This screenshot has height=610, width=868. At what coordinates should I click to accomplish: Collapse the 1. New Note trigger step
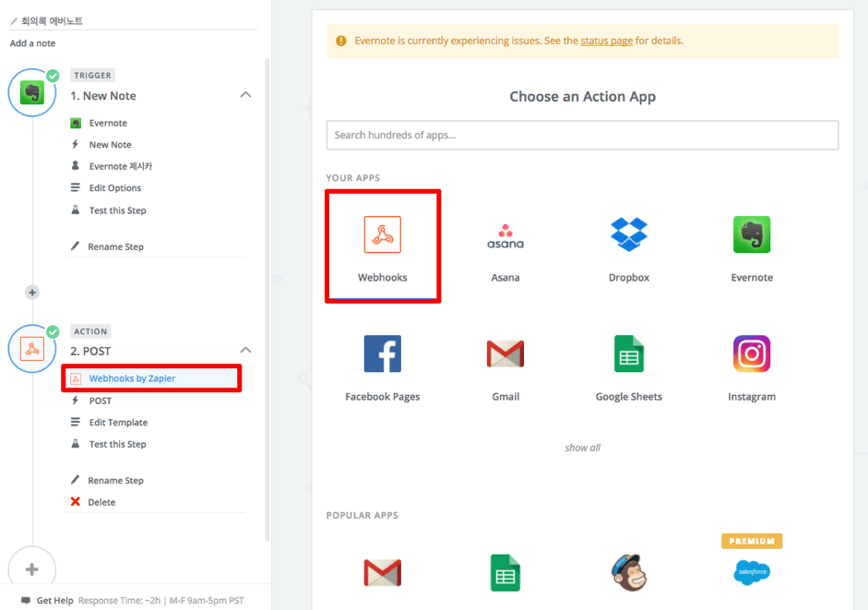(245, 95)
